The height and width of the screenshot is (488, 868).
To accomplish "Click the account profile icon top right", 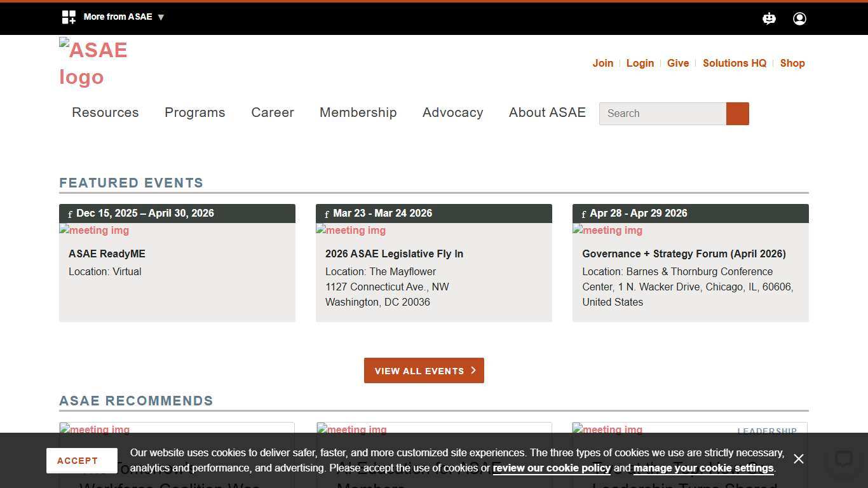I will [x=799, y=18].
